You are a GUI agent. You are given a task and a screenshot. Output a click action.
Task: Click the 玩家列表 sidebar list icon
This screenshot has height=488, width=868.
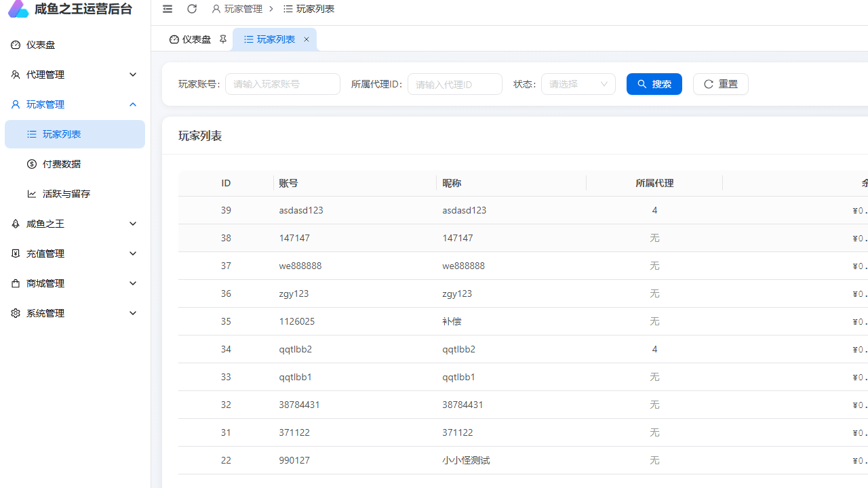(32, 134)
